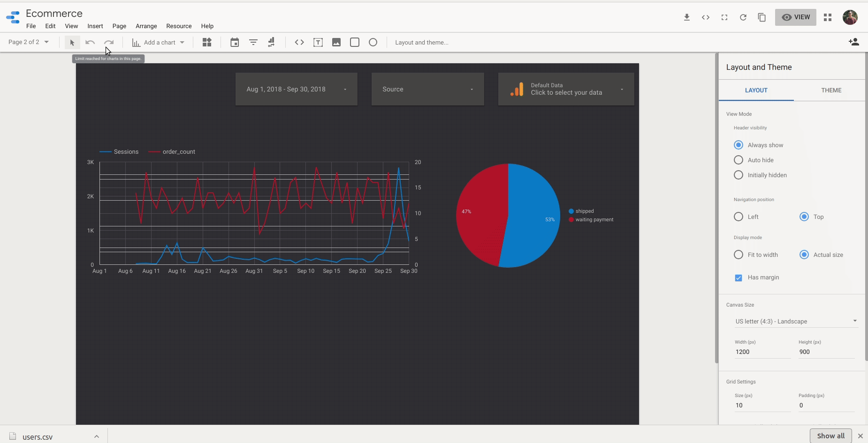Image resolution: width=868 pixels, height=443 pixels.
Task: Open the Resource menu
Action: 179,26
